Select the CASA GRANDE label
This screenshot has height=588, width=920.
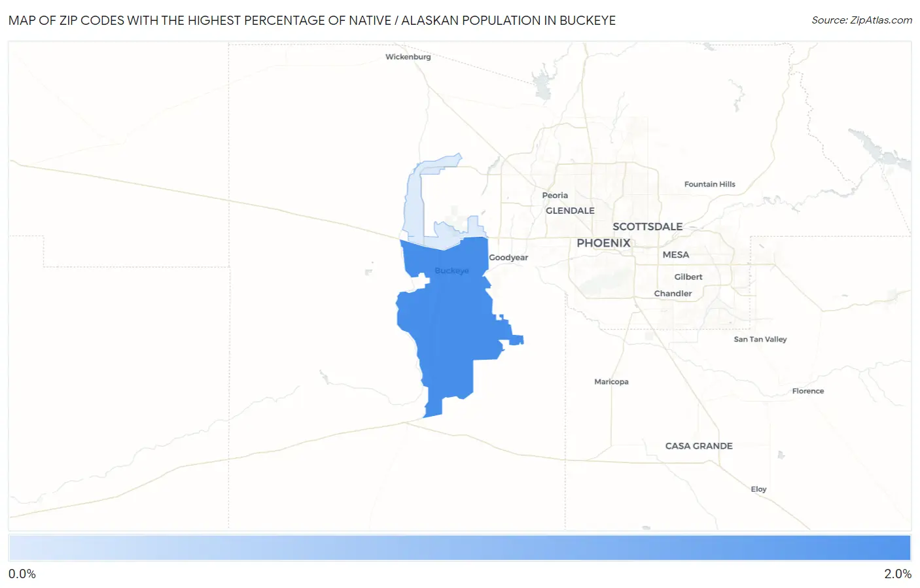(699, 446)
